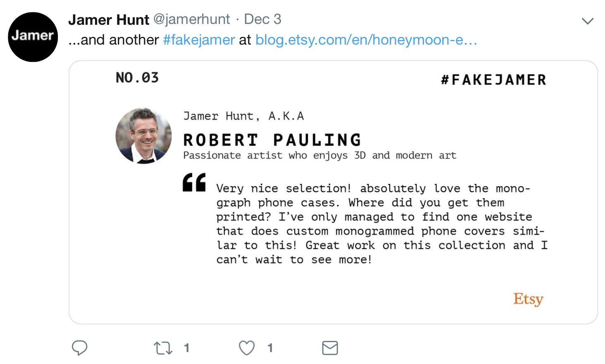Like the tweet with heart icon
This screenshot has width=605, height=364.
(247, 348)
